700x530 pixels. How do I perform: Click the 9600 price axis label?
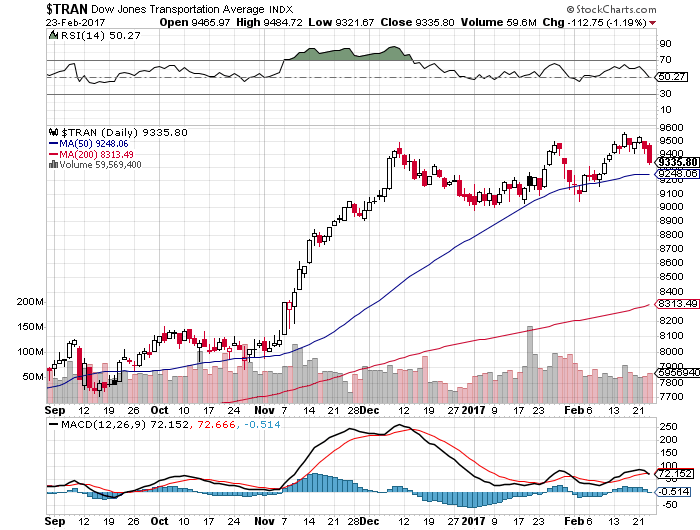[x=671, y=128]
